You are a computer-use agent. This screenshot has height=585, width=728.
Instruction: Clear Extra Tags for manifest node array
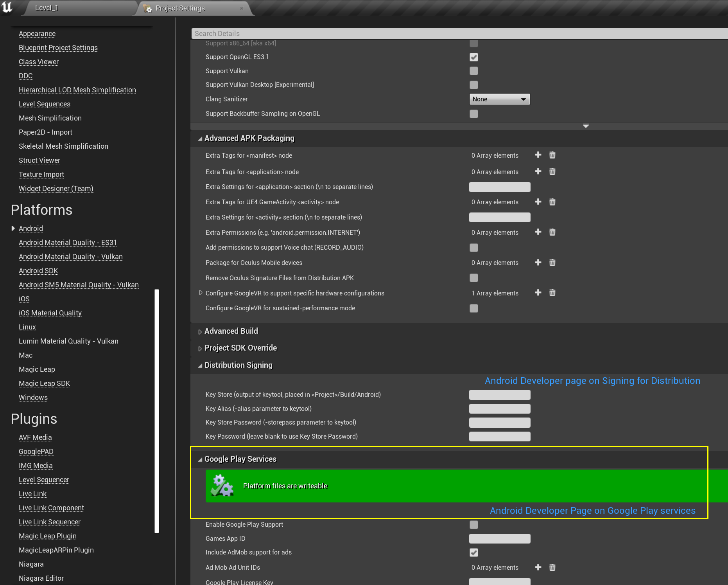tap(552, 155)
